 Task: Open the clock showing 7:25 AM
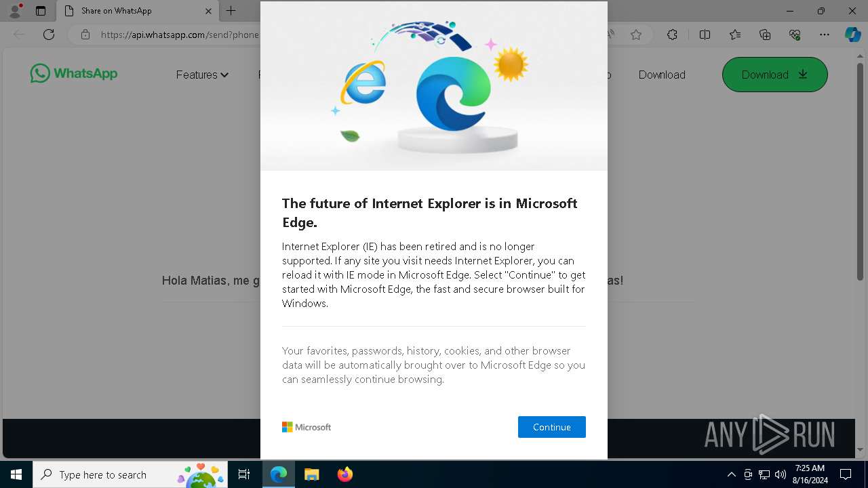coord(810,474)
